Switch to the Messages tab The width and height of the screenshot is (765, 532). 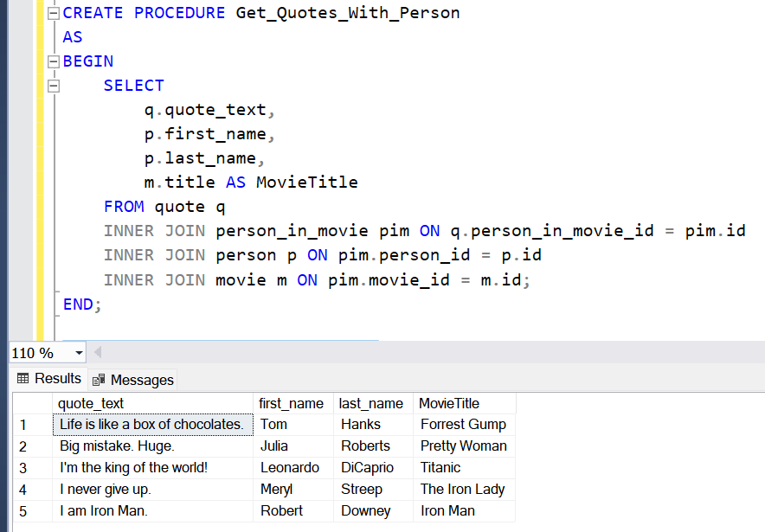[x=132, y=380]
